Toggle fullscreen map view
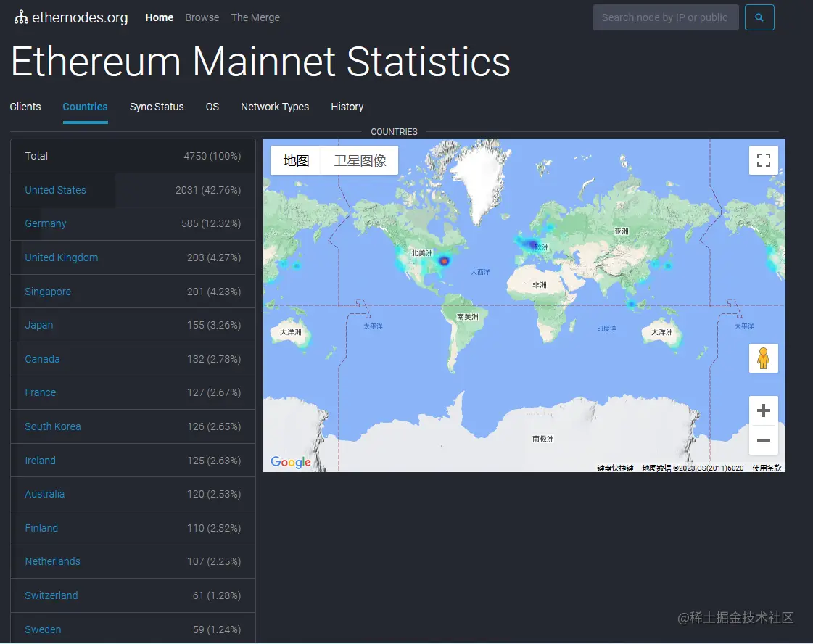 [763, 160]
